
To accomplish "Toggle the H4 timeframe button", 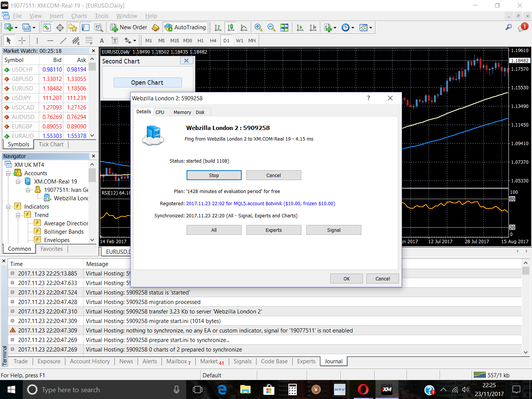I will pyautogui.click(x=213, y=40).
